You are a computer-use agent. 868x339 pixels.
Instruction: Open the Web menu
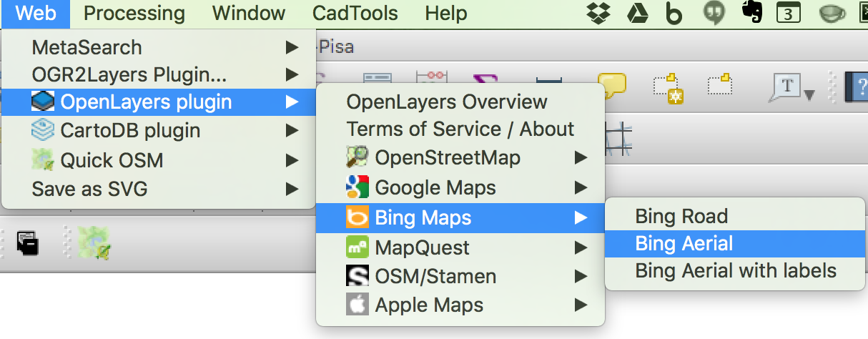click(x=35, y=13)
